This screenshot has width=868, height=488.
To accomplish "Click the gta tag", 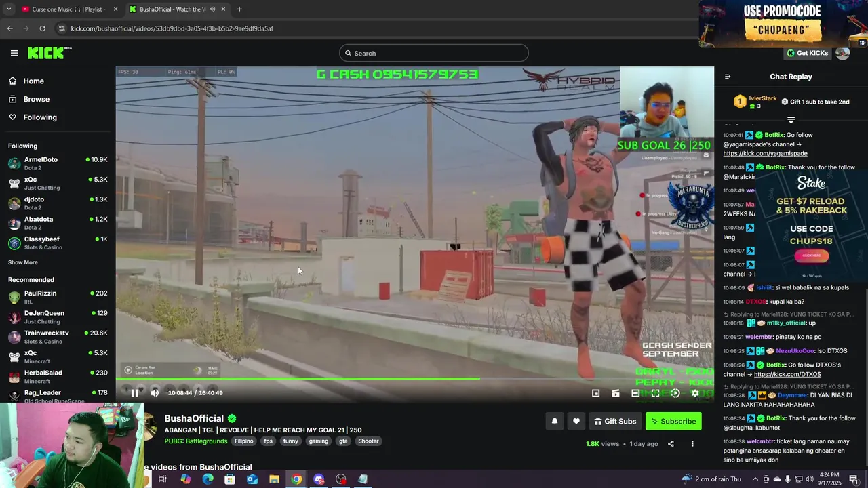I will tap(343, 441).
